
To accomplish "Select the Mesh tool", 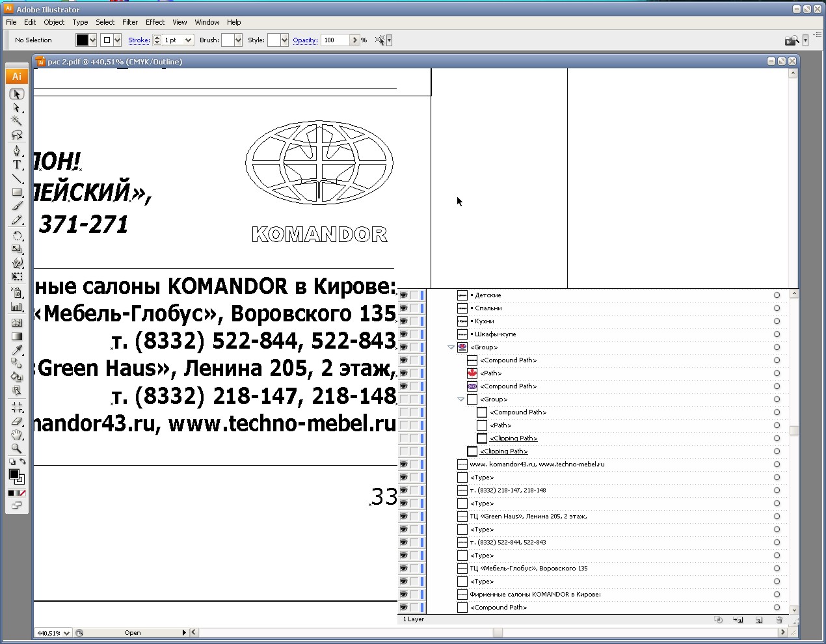I will coord(17,323).
